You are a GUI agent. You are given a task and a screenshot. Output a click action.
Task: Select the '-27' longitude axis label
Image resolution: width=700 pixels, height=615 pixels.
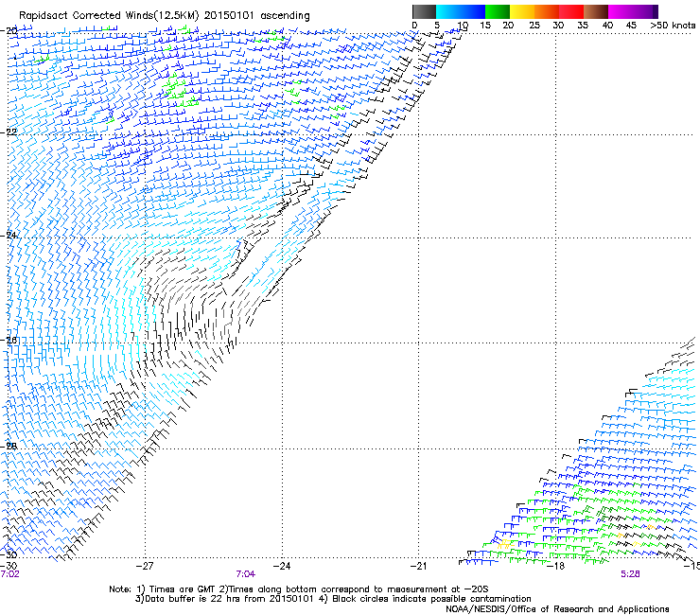pyautogui.click(x=145, y=567)
